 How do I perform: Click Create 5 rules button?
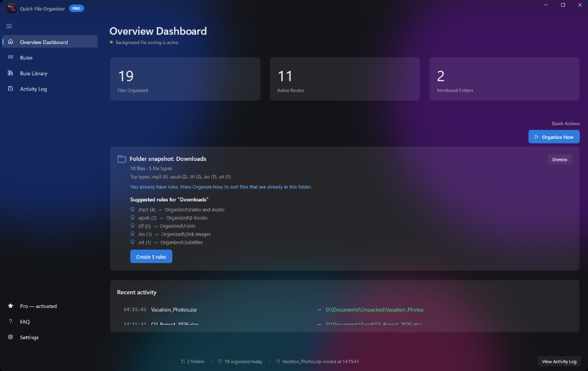click(x=151, y=257)
